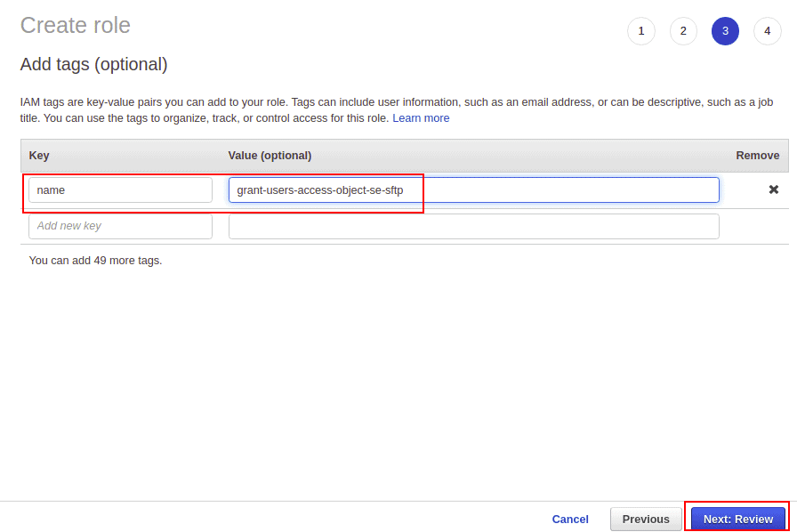Click the Add tags (optional) heading
Viewport: 797px width, 532px height.
(94, 65)
